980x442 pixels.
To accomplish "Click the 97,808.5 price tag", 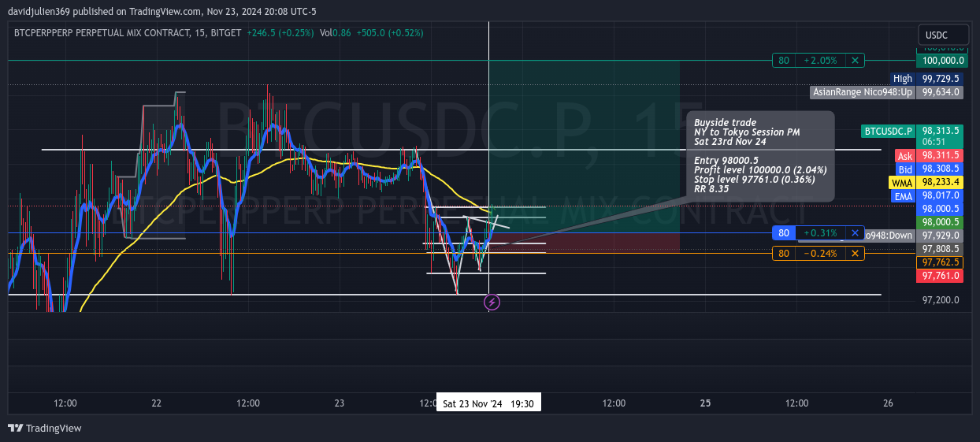I will [941, 249].
